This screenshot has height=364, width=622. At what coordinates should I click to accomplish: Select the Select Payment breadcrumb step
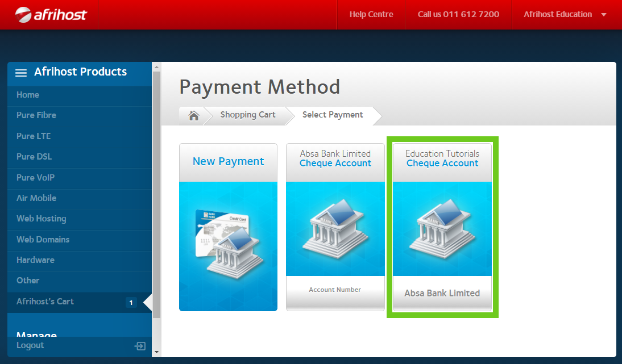coord(332,115)
